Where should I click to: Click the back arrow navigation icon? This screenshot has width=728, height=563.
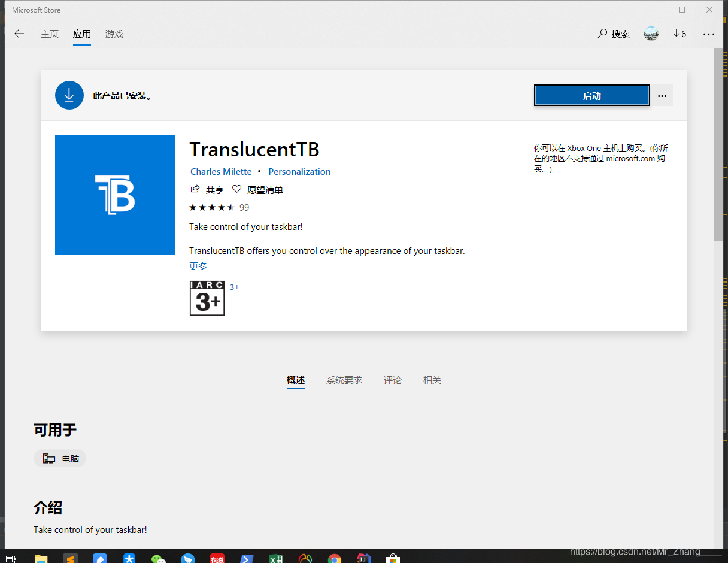pos(19,34)
